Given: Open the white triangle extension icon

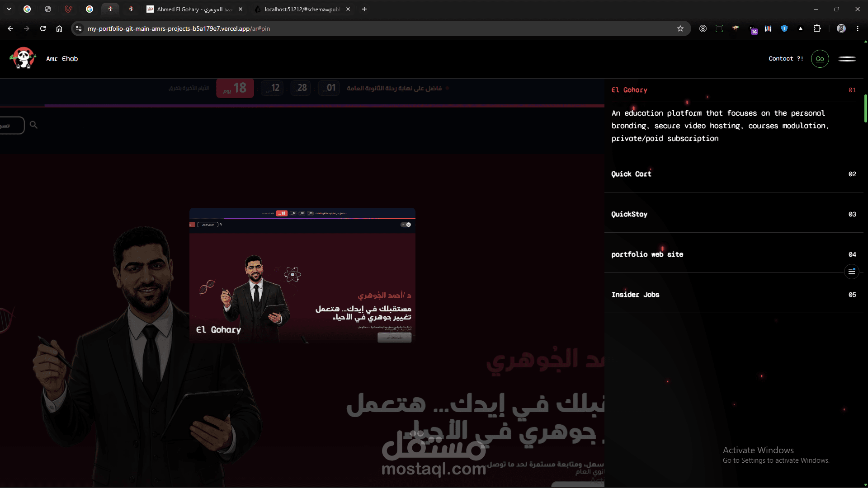Looking at the screenshot, I should point(801,28).
